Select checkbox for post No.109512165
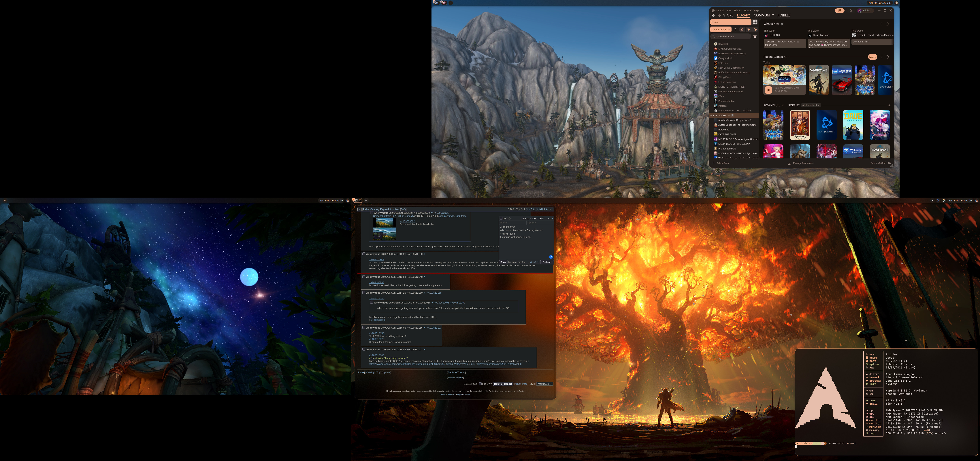The width and height of the screenshot is (980, 461). coord(363,327)
